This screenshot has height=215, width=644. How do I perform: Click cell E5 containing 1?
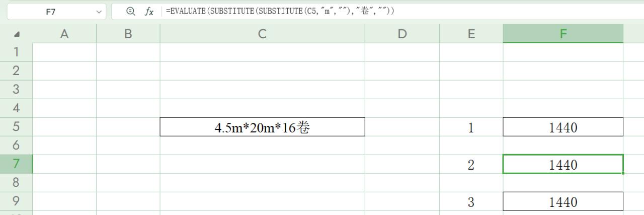pos(471,127)
